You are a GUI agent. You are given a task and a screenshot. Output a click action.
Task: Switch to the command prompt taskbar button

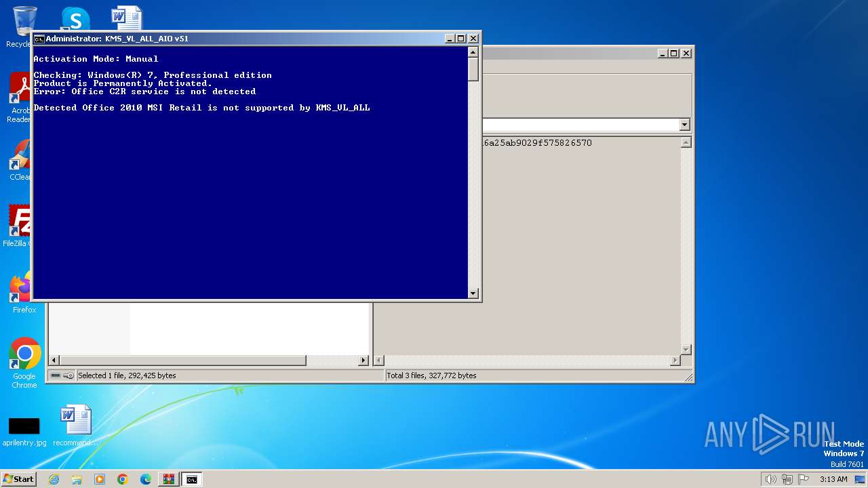(192, 479)
